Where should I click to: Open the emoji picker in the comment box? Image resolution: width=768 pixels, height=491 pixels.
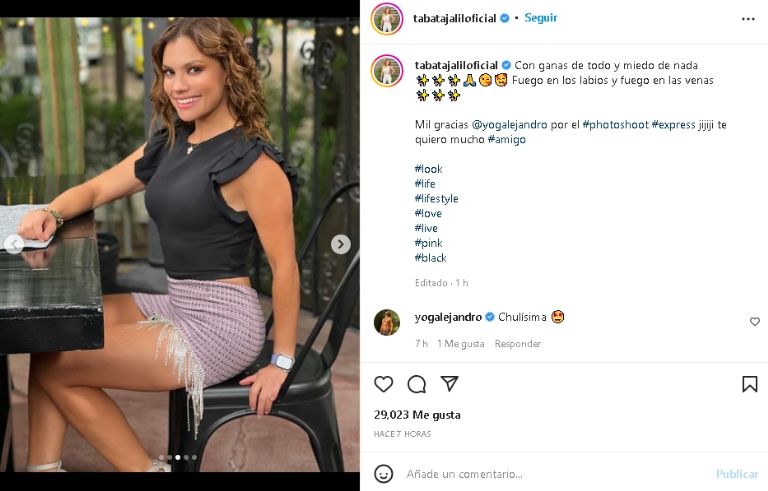pos(384,473)
